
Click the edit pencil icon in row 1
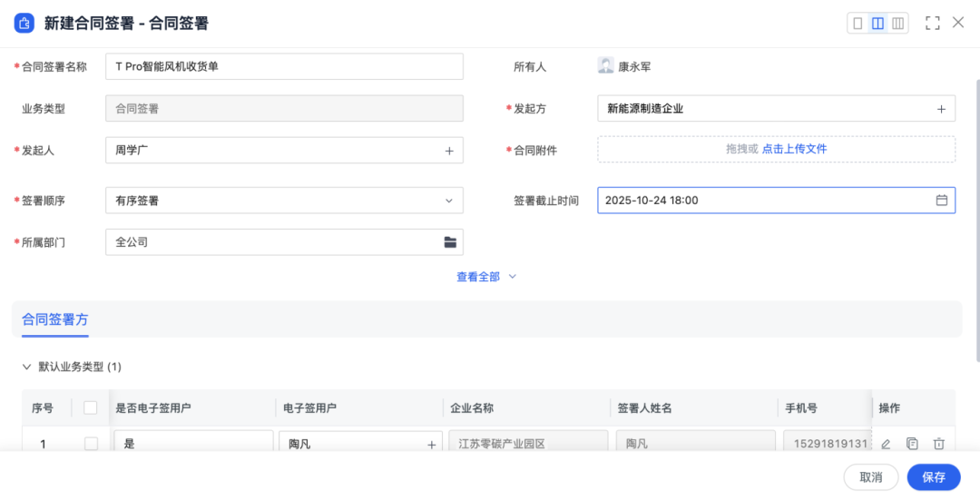pos(886,444)
